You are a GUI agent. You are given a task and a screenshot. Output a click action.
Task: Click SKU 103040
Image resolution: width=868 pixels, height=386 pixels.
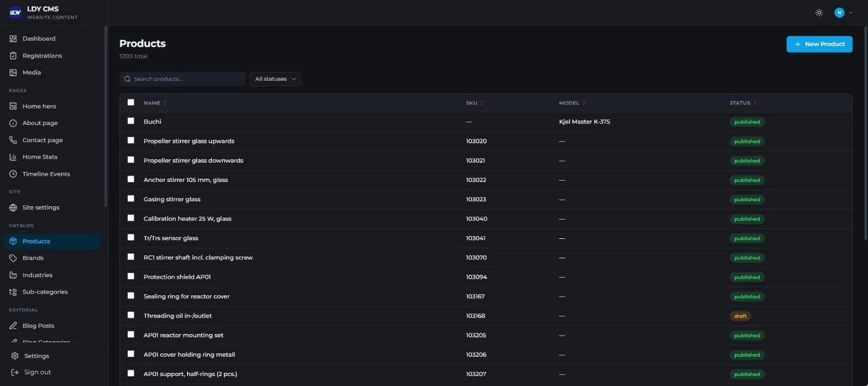tap(477, 219)
